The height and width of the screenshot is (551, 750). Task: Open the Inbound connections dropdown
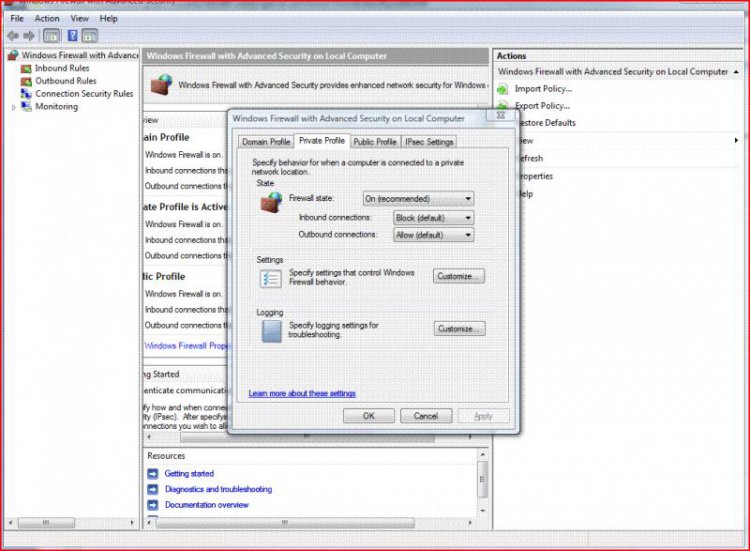point(433,218)
